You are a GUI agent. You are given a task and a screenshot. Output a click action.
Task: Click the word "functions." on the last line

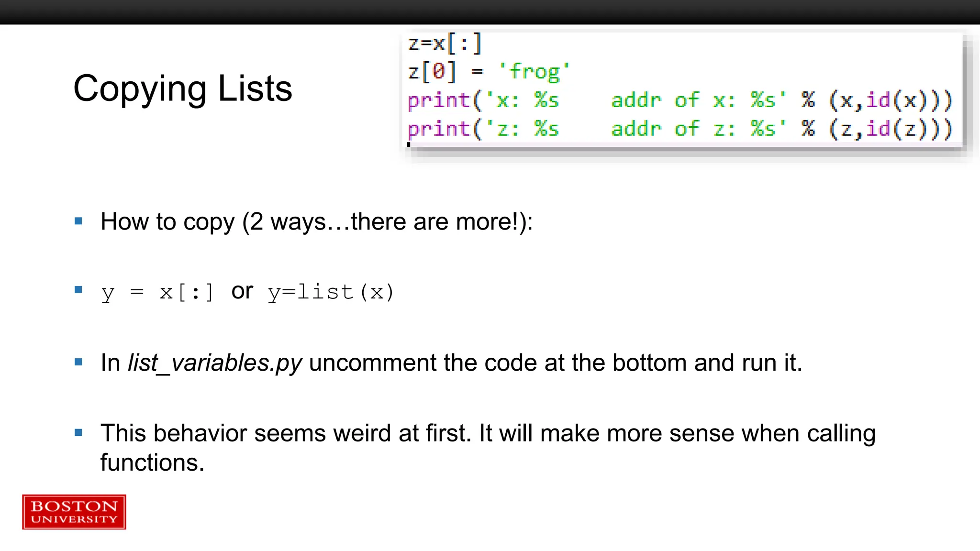(152, 463)
